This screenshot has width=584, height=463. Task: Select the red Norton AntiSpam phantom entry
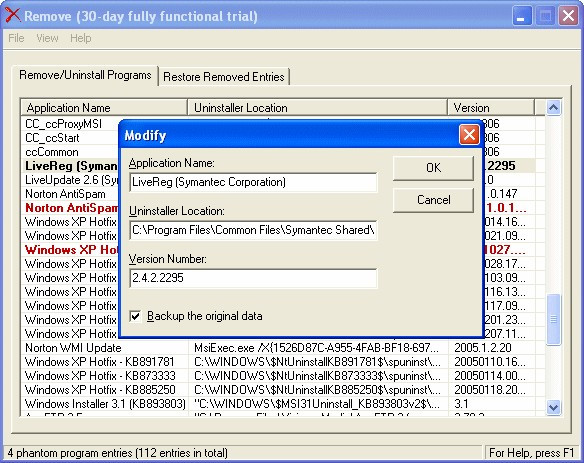[71, 208]
